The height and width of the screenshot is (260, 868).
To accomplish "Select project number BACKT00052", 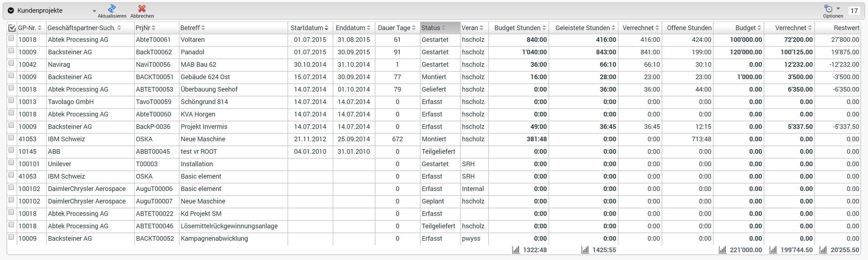I will point(155,239).
